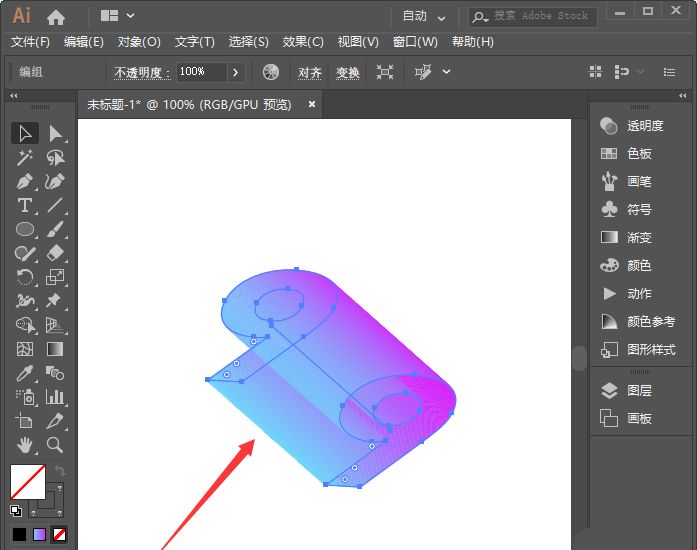
Task: Select the Hand tool
Action: pos(25,444)
